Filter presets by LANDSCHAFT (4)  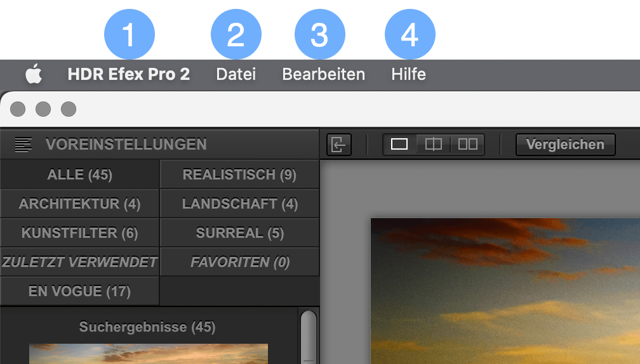(239, 204)
